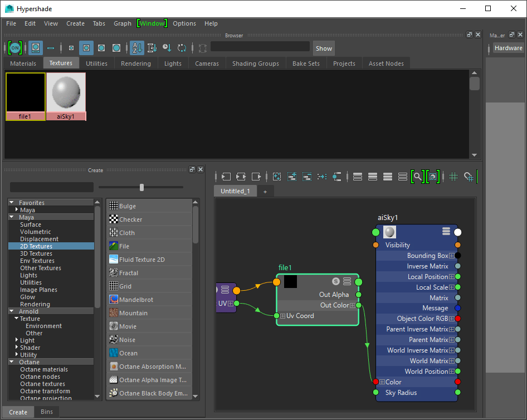
Task: Click the frame selection magnifier icon
Action: [x=417, y=177]
